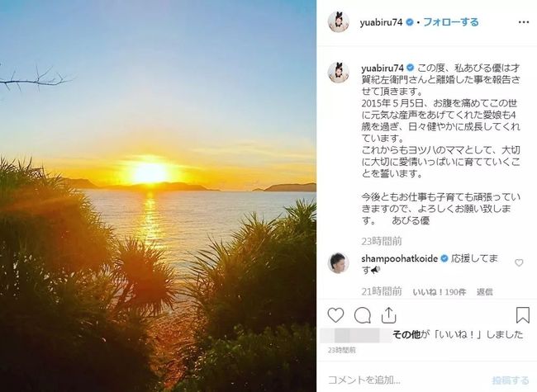
Task: Open shampoohatkoide username link
Action: [x=399, y=259]
